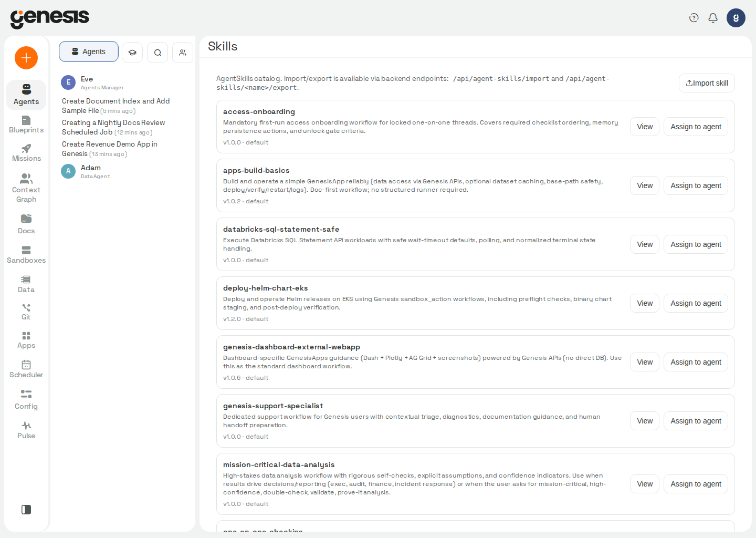Open Blueprints in the sidebar

coord(26,125)
